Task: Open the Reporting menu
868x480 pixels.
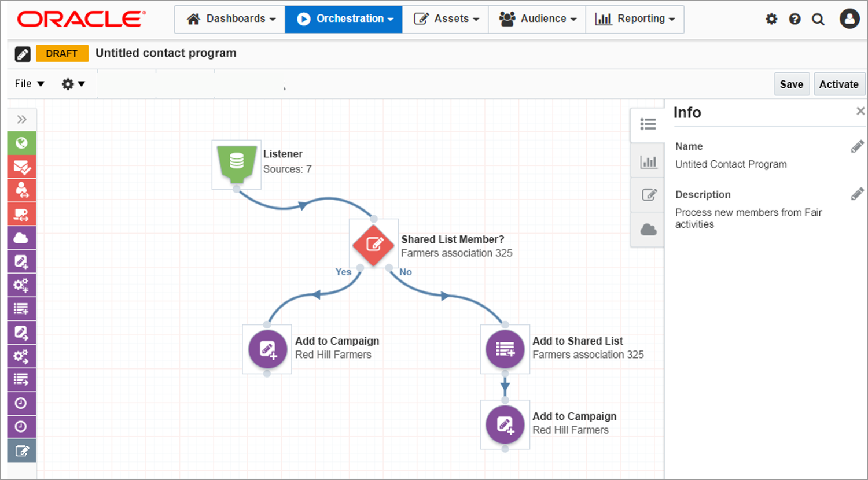Action: click(x=635, y=19)
